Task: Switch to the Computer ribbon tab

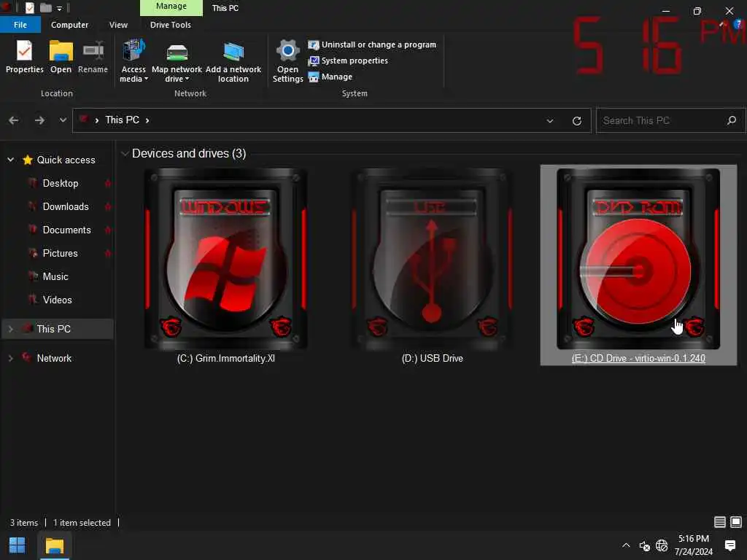Action: pyautogui.click(x=69, y=25)
